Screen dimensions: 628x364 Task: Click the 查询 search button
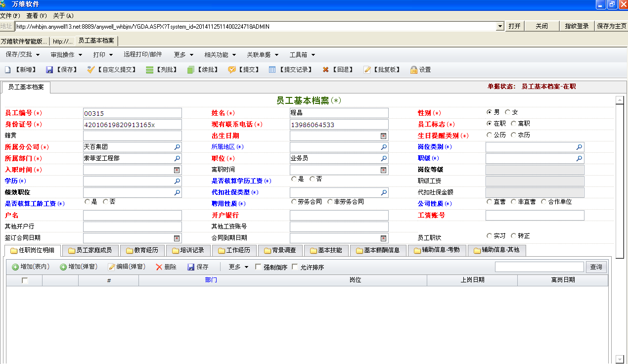pyautogui.click(x=596, y=267)
